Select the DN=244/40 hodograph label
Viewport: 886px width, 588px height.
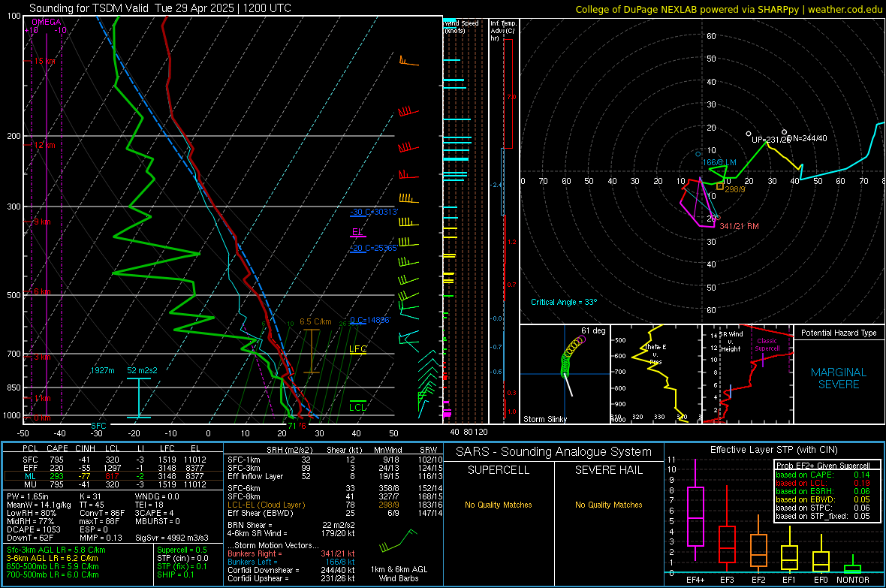pos(807,138)
